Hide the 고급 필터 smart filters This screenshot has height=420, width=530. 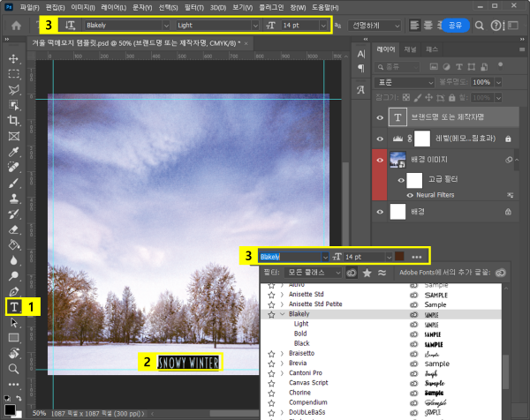coord(401,180)
